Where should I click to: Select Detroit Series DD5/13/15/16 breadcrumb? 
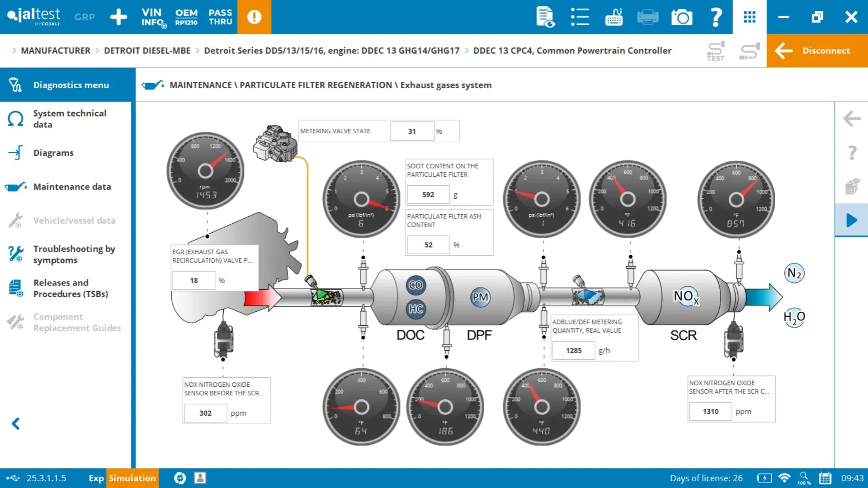click(x=331, y=51)
